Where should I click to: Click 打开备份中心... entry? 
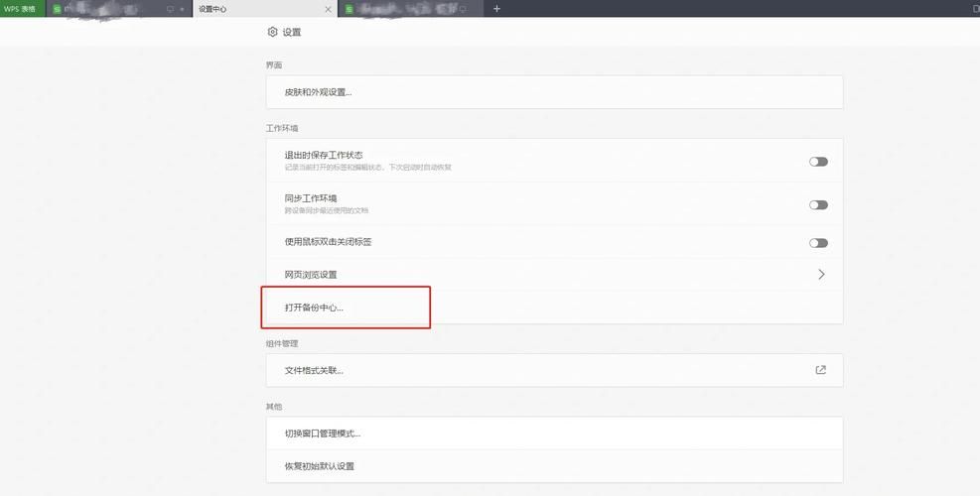[554, 308]
